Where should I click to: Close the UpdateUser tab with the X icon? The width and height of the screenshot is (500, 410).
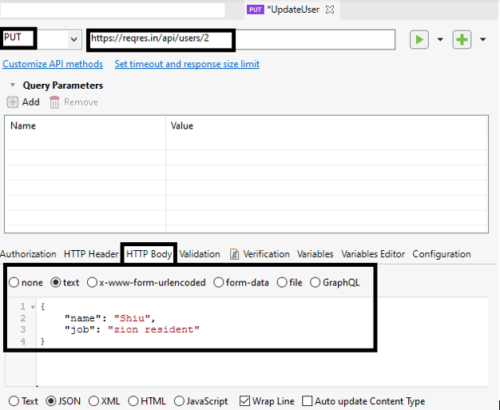click(330, 10)
